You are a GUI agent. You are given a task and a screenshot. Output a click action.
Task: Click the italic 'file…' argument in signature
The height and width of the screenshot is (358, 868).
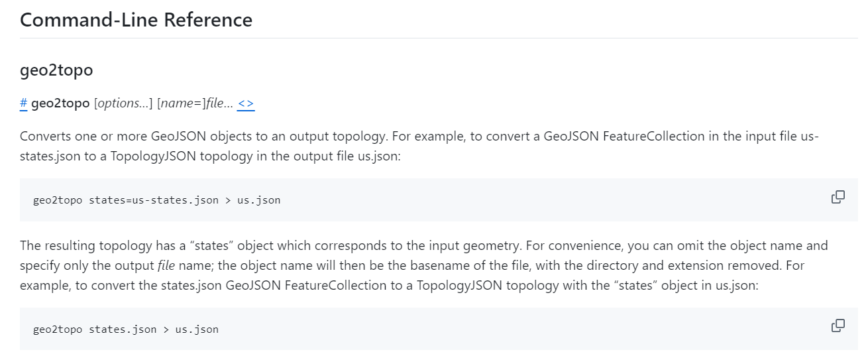[219, 103]
